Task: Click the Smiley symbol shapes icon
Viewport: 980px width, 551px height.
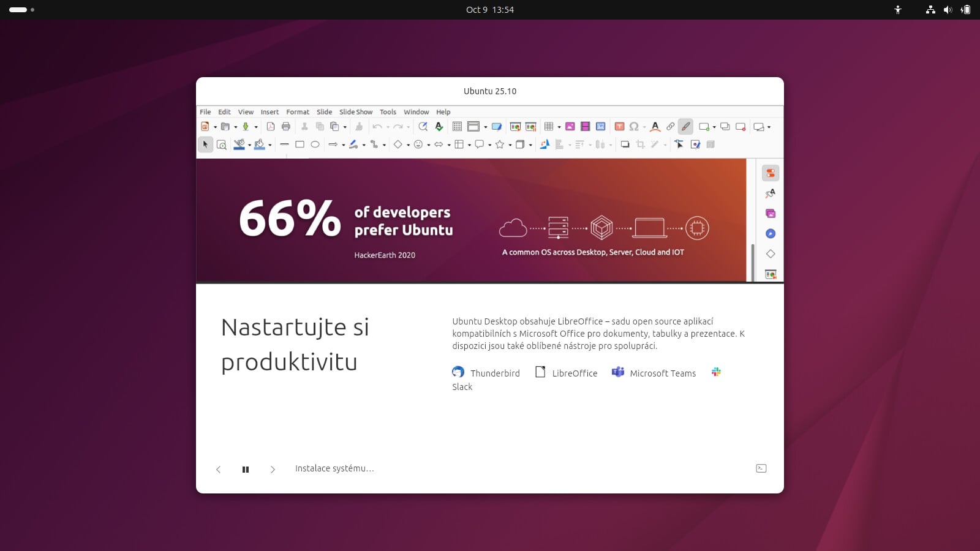Action: click(x=418, y=144)
